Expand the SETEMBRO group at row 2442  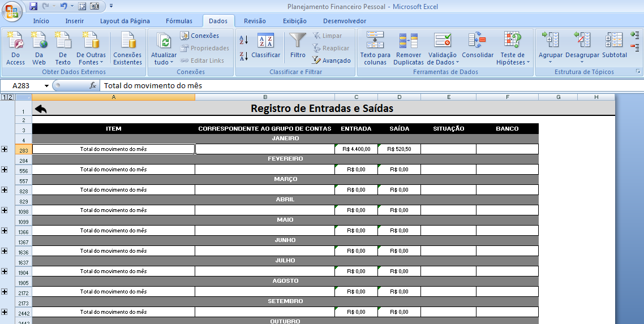(x=5, y=312)
